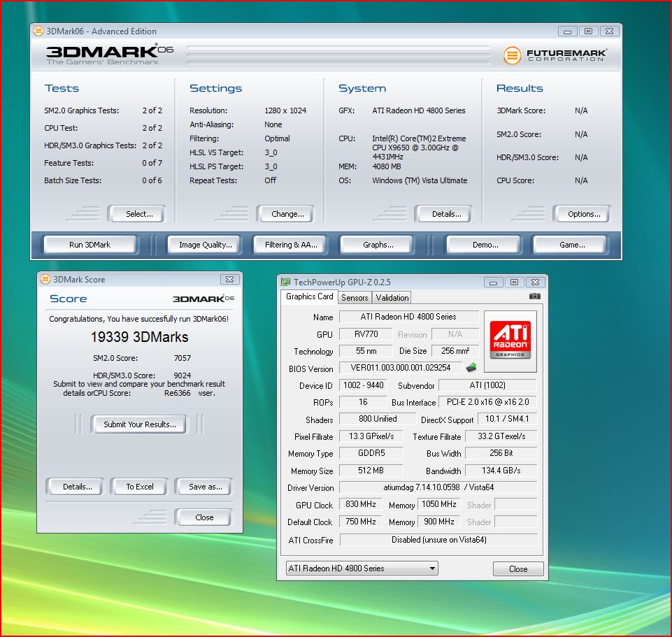Close the 3DMark Score window with X
This screenshot has height=637, width=672.
click(230, 280)
